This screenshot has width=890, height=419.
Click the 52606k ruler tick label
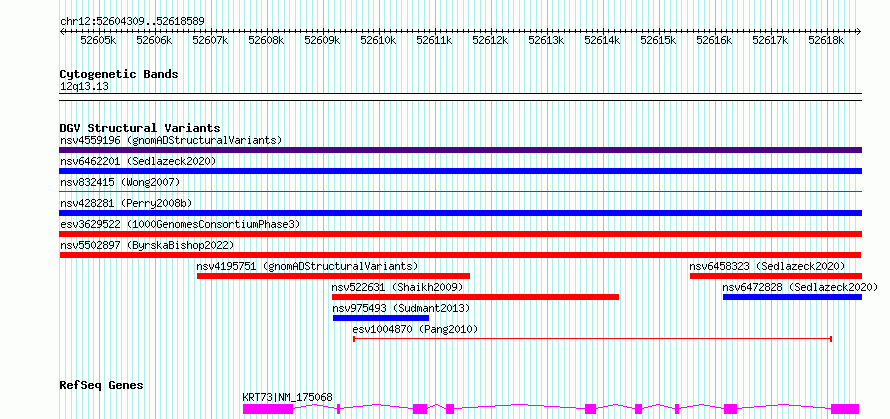click(154, 40)
